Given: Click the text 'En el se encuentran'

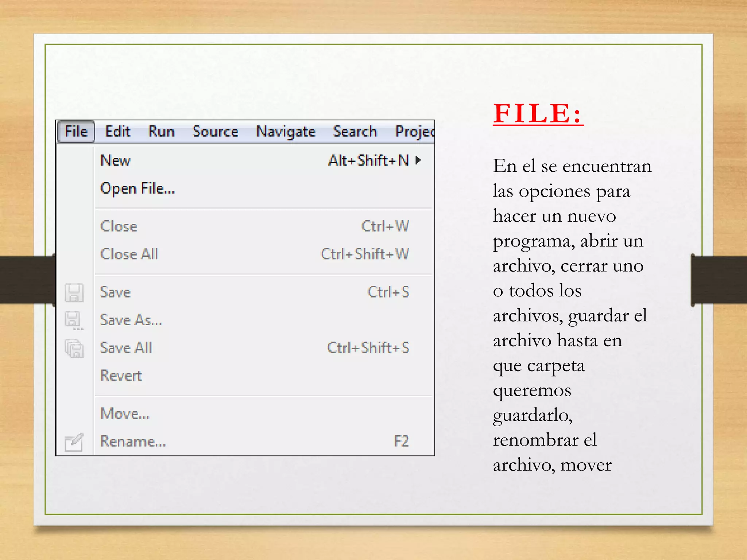Looking at the screenshot, I should 572,166.
